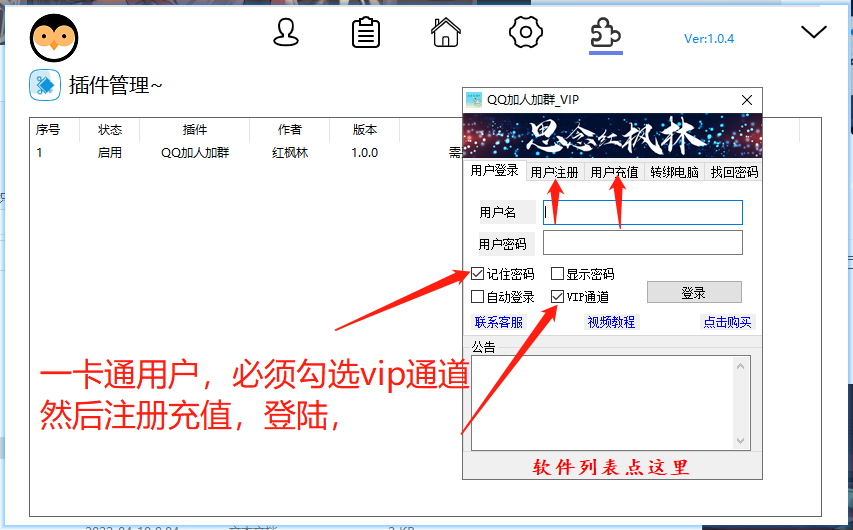Click 软件列表点这里 at dialog bottom

[x=611, y=467]
